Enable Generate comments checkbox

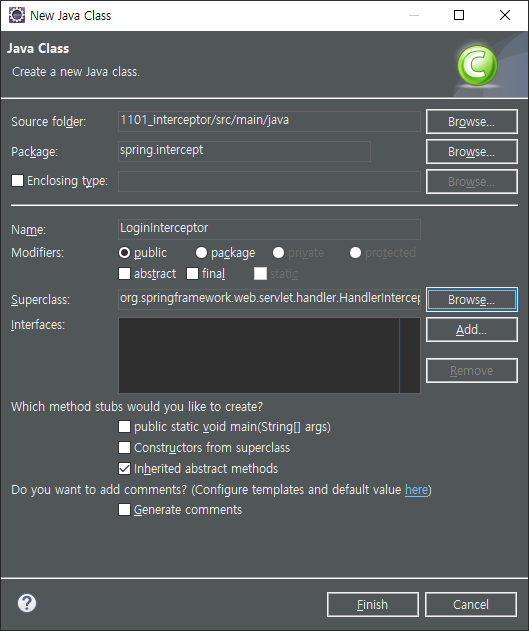click(124, 510)
